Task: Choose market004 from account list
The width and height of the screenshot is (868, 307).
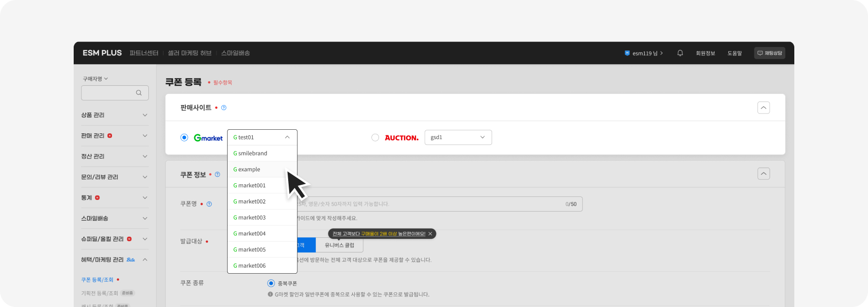Action: pos(262,234)
